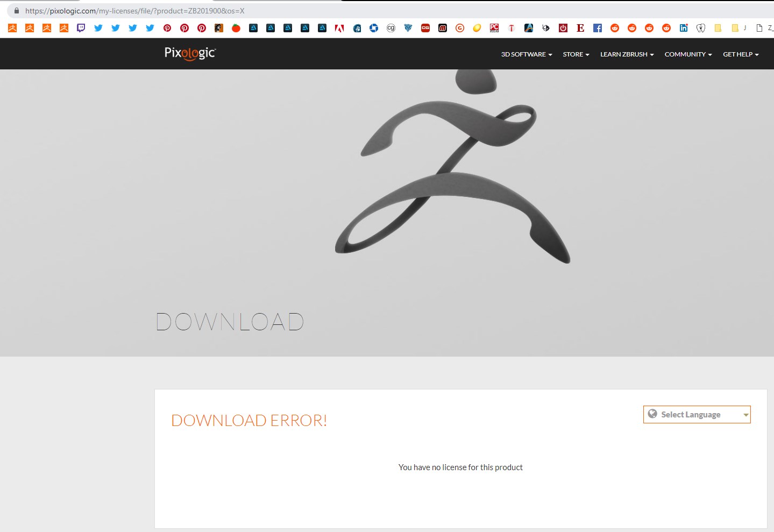Click the large DOWNLOAD banner title

[x=230, y=322]
